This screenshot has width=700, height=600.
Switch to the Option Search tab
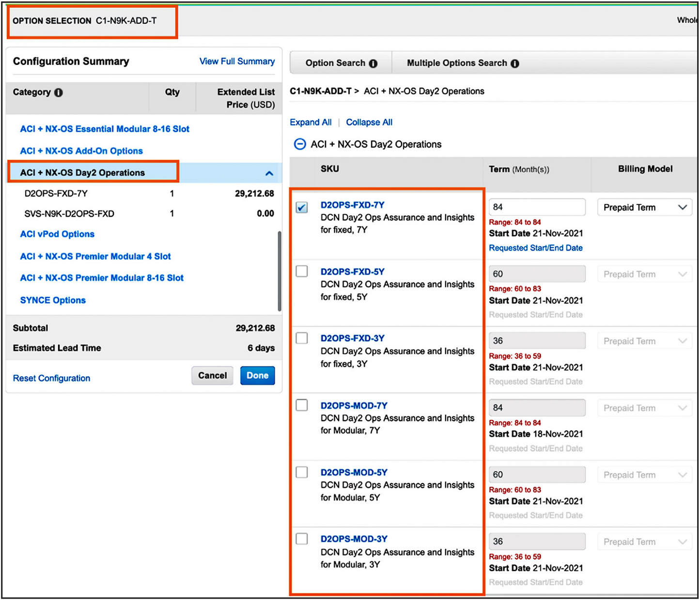click(x=341, y=63)
